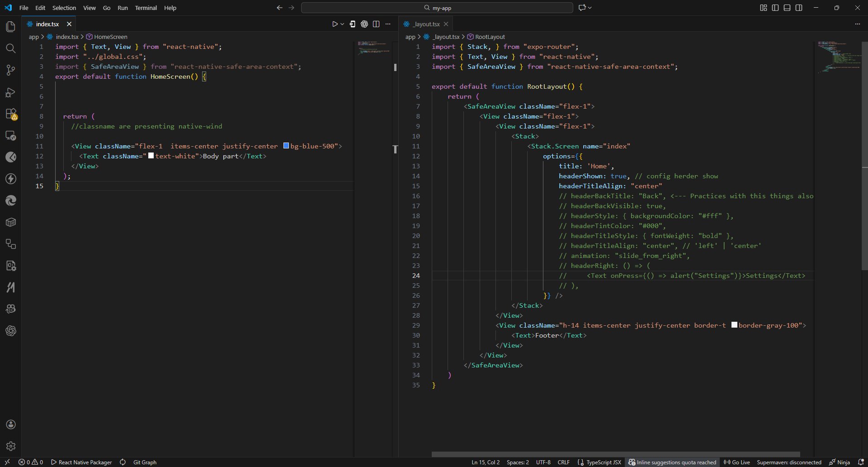Click the Search icon in activity bar
Viewport: 868px width, 467px height.
pos(10,48)
